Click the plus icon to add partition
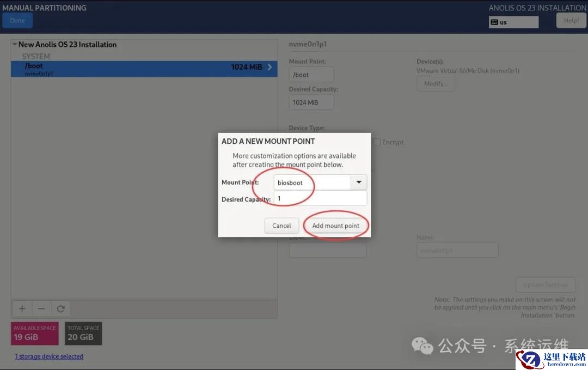 22,309
